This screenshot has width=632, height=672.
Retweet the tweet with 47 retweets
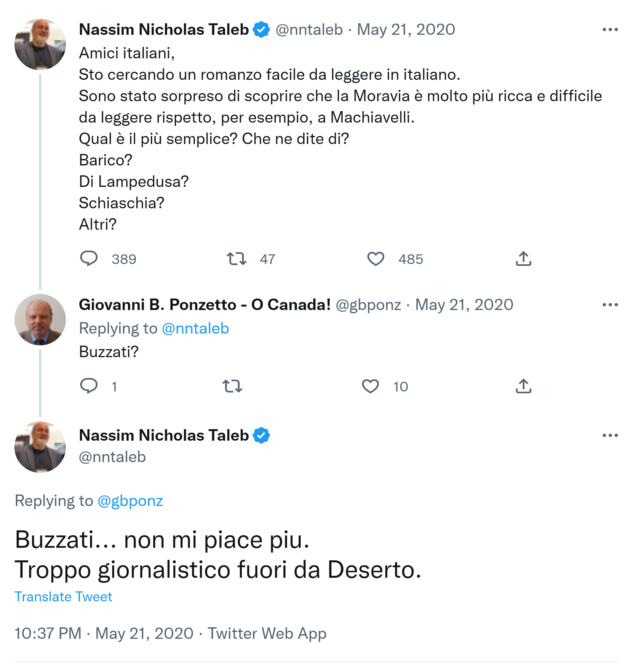click(237, 259)
